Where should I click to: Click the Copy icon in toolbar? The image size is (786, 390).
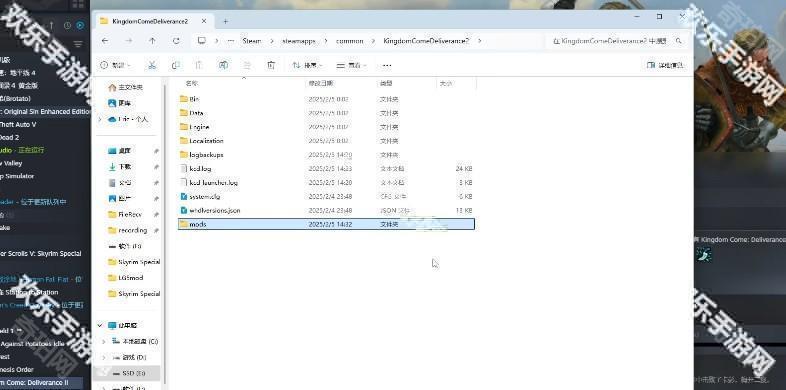tap(175, 65)
